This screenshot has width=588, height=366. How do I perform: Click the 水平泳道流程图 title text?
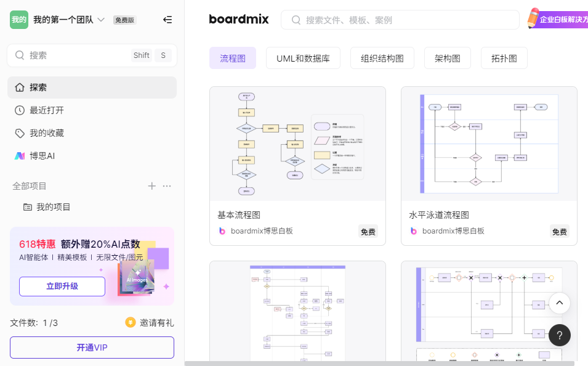439,215
